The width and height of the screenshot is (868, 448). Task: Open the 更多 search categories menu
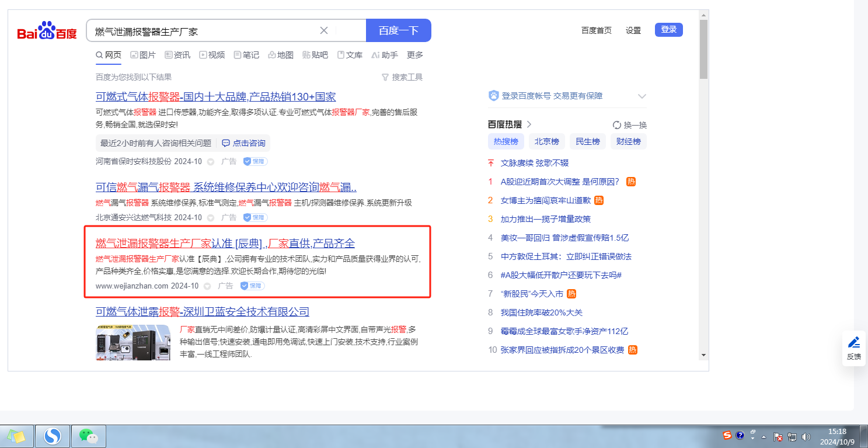pyautogui.click(x=415, y=55)
